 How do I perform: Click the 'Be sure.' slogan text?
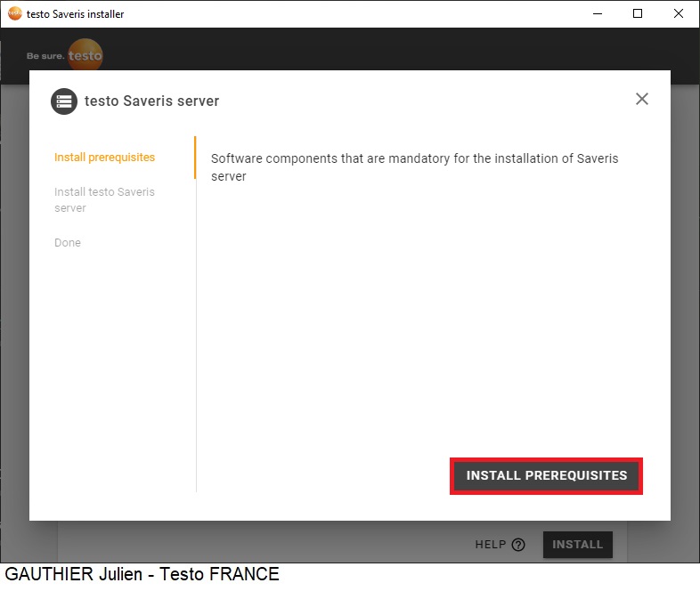pos(45,56)
